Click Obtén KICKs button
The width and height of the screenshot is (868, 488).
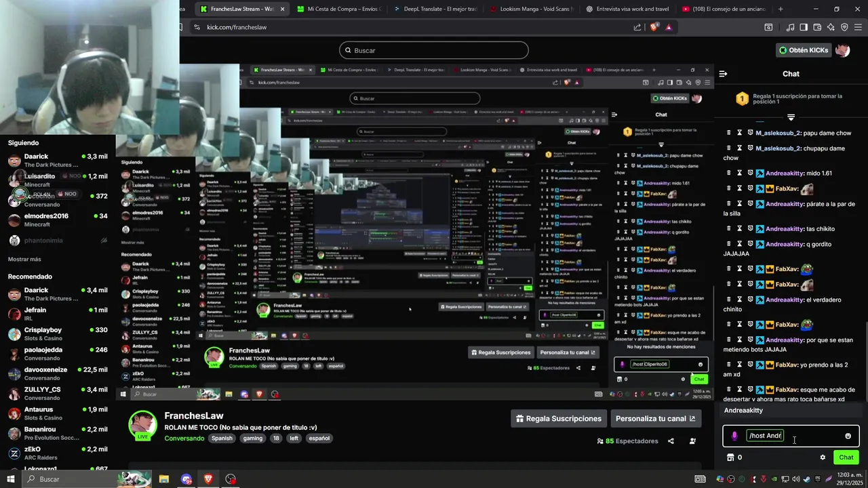tap(804, 50)
